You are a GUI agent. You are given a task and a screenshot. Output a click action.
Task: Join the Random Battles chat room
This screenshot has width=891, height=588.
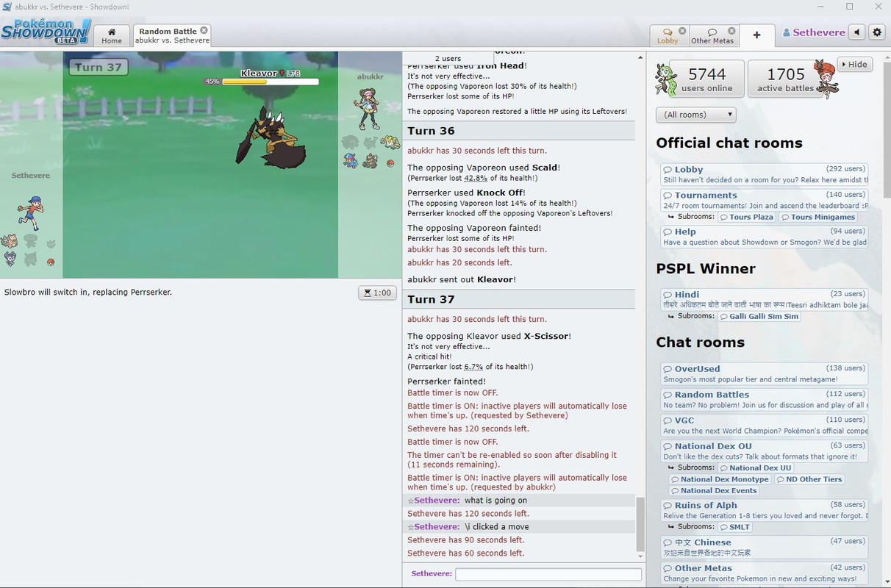tap(764, 399)
